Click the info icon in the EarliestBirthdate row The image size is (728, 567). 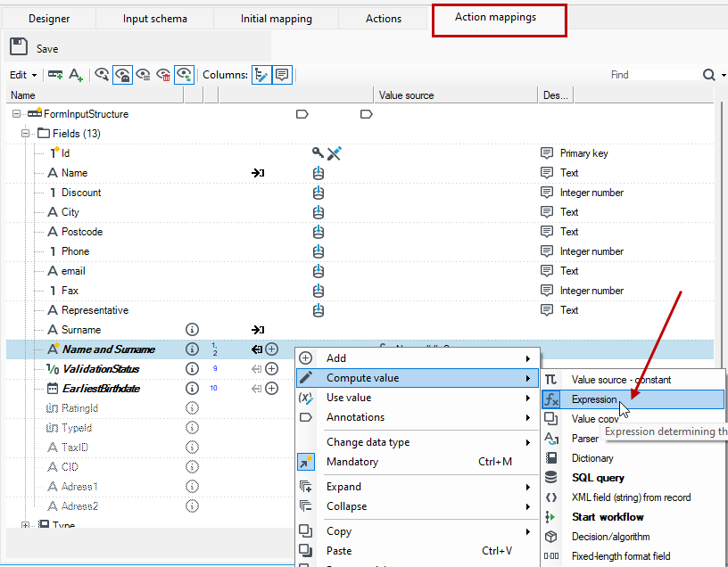tap(192, 389)
